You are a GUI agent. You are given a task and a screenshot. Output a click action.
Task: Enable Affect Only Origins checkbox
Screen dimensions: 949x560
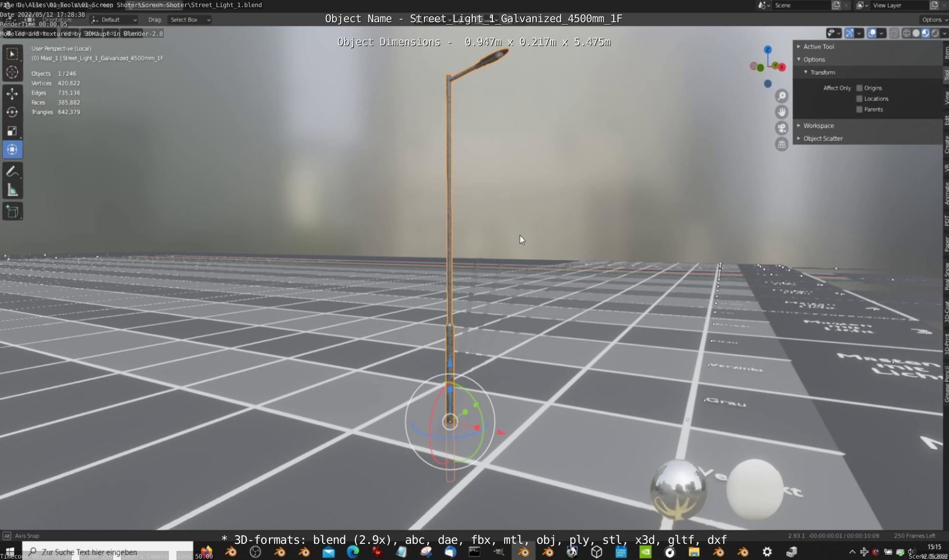click(859, 88)
